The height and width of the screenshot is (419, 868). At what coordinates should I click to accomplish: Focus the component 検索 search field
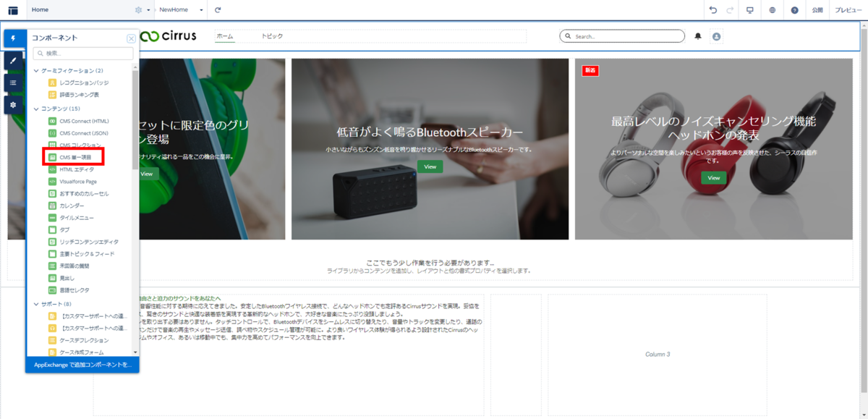pos(82,54)
